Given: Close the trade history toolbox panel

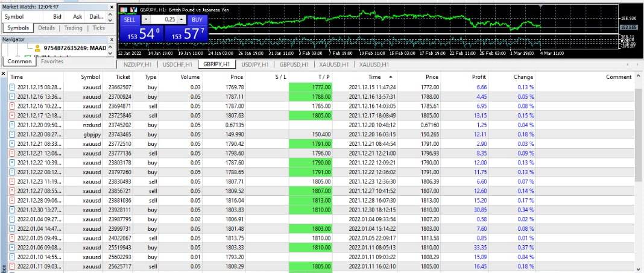Looking at the screenshot, I should [x=3, y=74].
